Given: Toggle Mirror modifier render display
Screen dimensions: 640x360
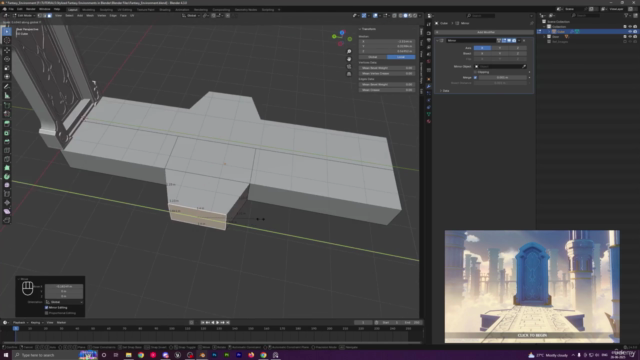Looking at the screenshot, I should tap(514, 40).
